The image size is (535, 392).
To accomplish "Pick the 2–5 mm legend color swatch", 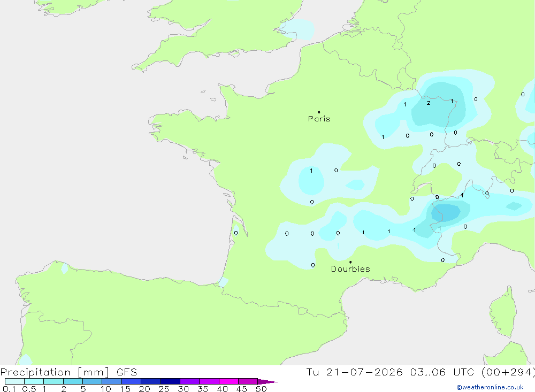I will point(73,381).
